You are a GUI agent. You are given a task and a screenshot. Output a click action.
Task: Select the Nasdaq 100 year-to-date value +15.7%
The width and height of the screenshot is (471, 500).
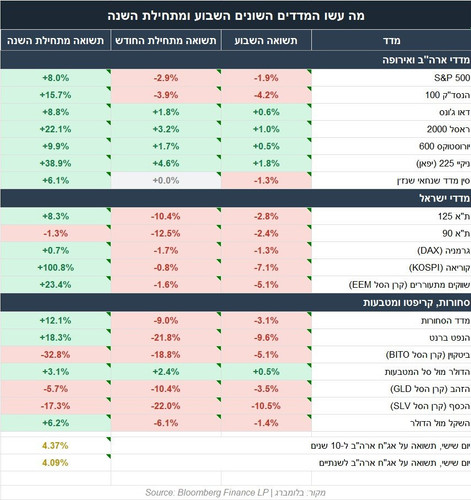55,95
